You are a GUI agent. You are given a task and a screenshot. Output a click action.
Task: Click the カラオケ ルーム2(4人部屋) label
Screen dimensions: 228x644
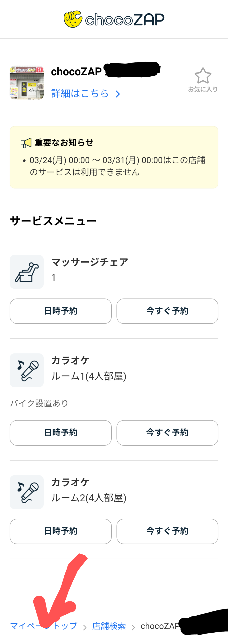click(89, 498)
